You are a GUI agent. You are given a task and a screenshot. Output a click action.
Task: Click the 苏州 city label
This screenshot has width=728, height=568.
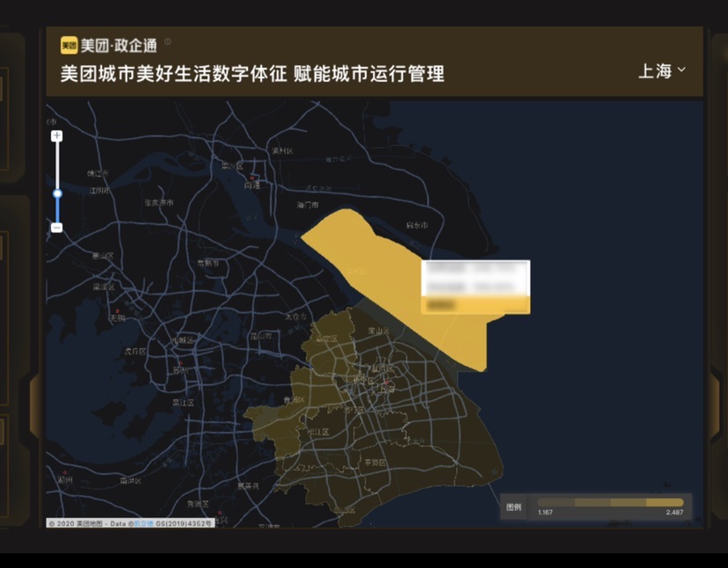tap(180, 370)
